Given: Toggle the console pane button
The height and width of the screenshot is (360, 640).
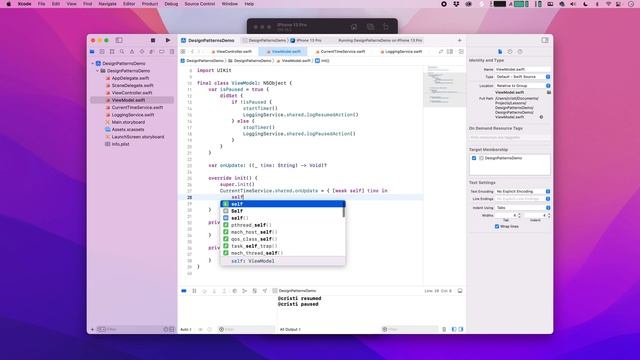Looking at the screenshot, I should [461, 329].
